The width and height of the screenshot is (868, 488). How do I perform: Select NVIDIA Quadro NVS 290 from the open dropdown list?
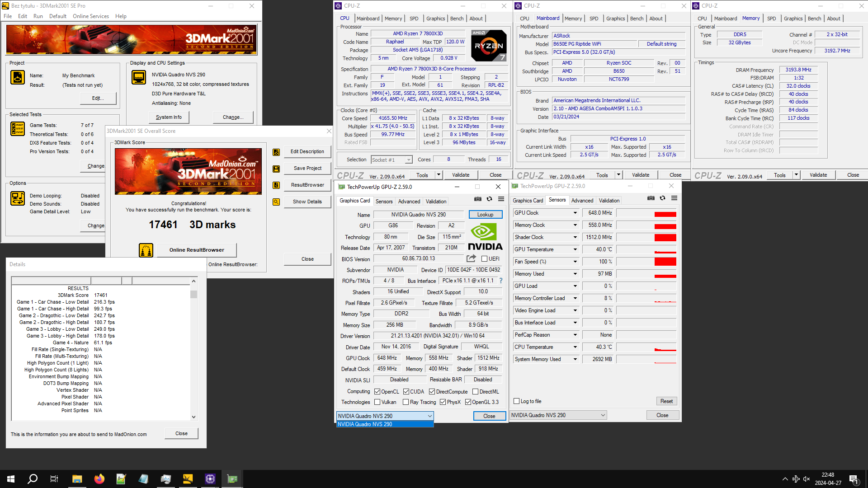(385, 424)
